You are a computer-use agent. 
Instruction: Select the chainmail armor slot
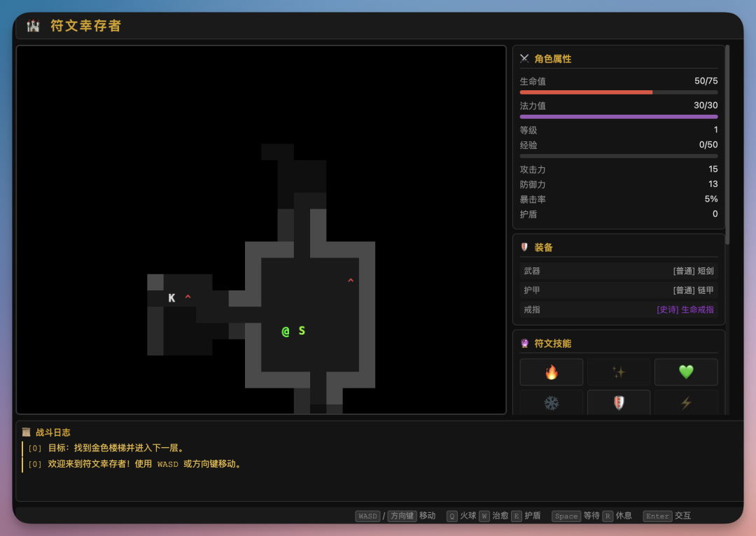(x=619, y=290)
